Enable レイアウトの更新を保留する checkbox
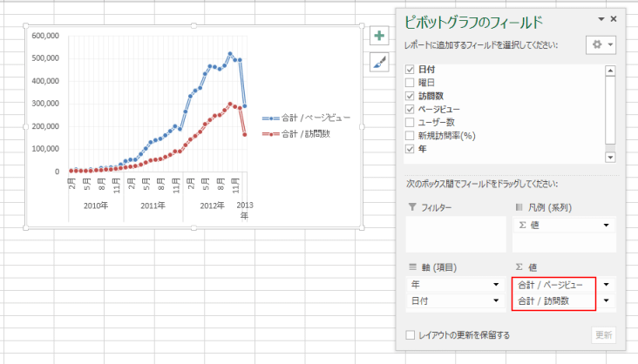The width and height of the screenshot is (638, 364). (411, 335)
